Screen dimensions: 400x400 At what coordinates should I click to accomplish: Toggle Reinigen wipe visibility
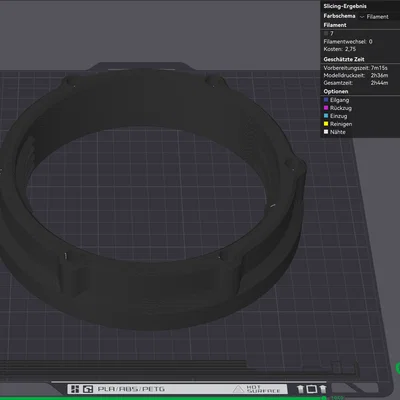(326, 124)
